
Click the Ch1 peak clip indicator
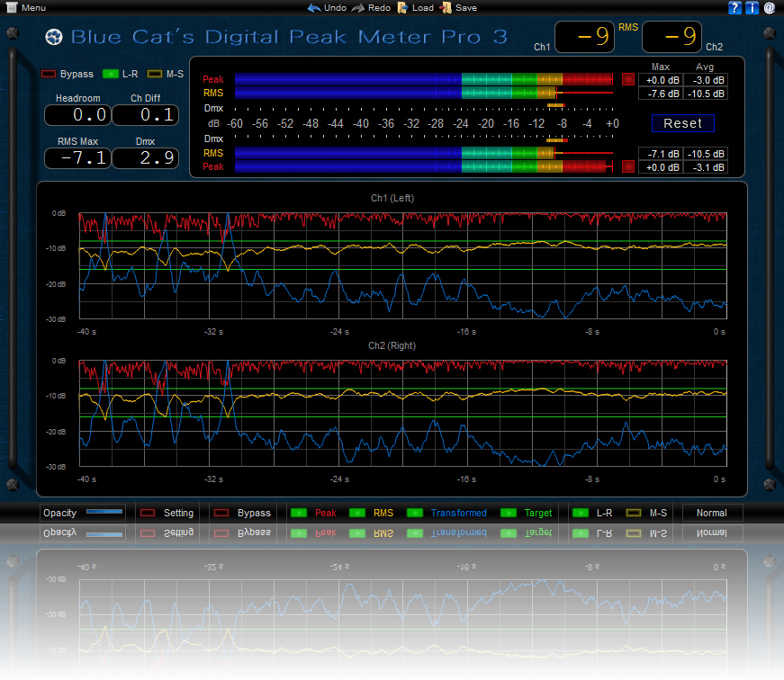[628, 79]
